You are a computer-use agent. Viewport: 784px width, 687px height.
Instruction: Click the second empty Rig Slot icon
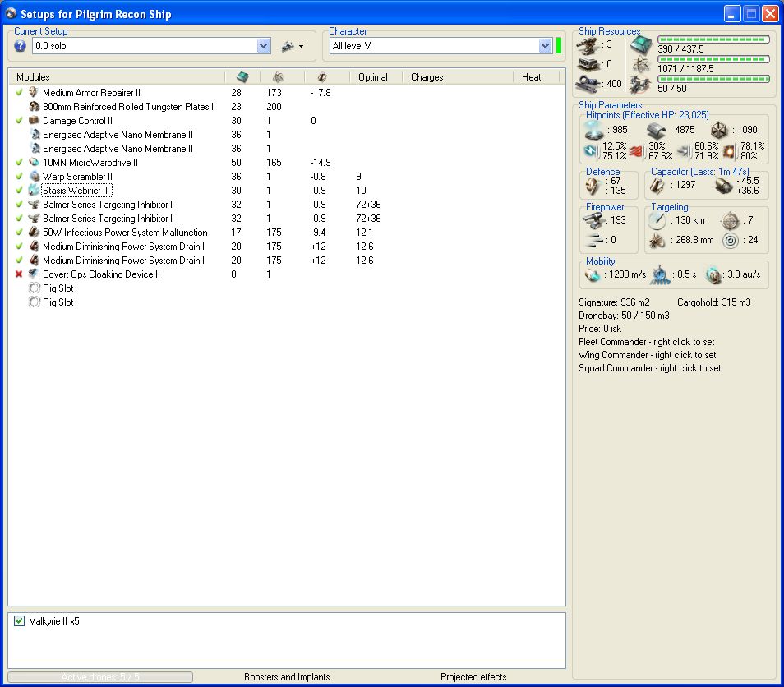coord(34,302)
